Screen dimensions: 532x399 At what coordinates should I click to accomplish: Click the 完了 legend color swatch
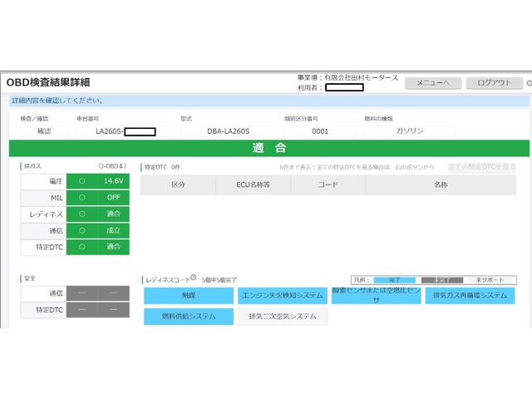click(x=394, y=280)
